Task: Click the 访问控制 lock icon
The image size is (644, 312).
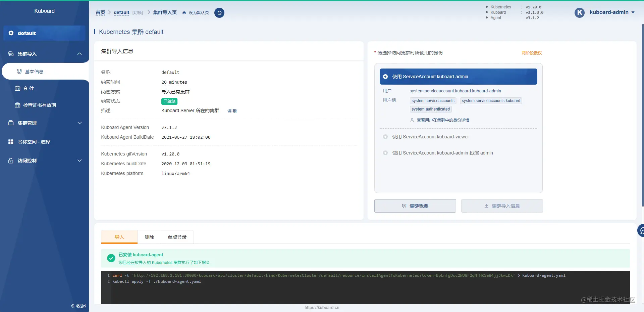Action: (11, 161)
